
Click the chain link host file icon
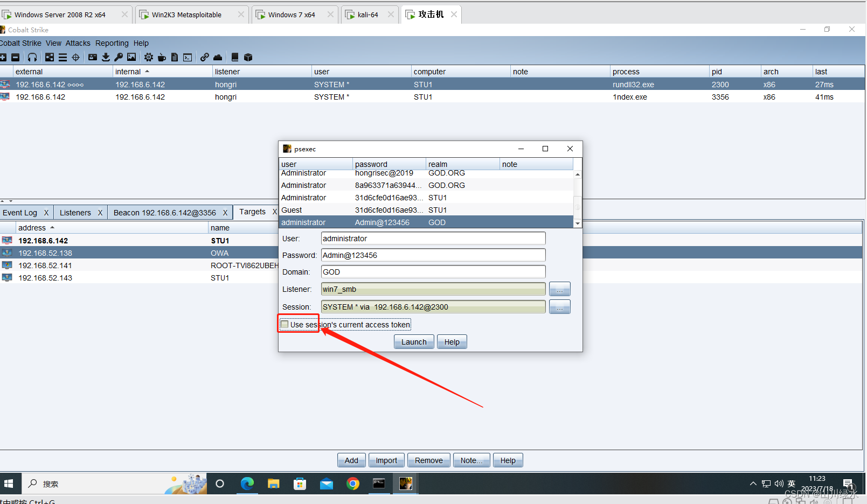pos(205,57)
